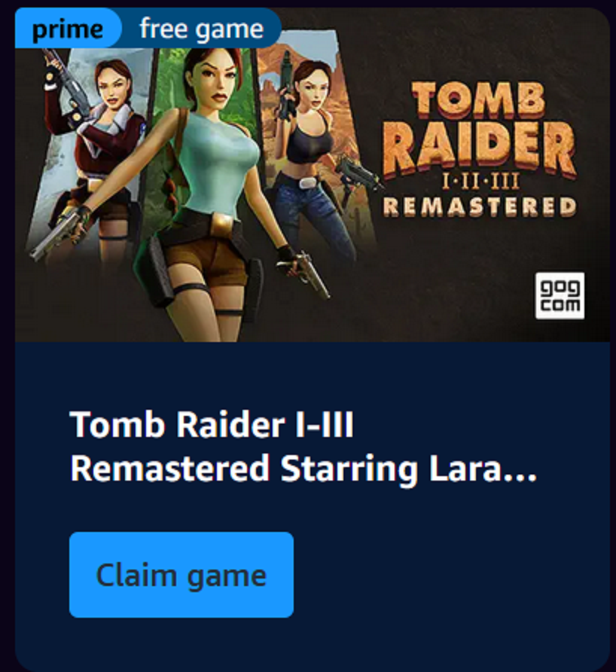Screen dimensions: 616x672
Task: Click the 'Remastered Starring Lara...' title line
Action: pos(303,469)
